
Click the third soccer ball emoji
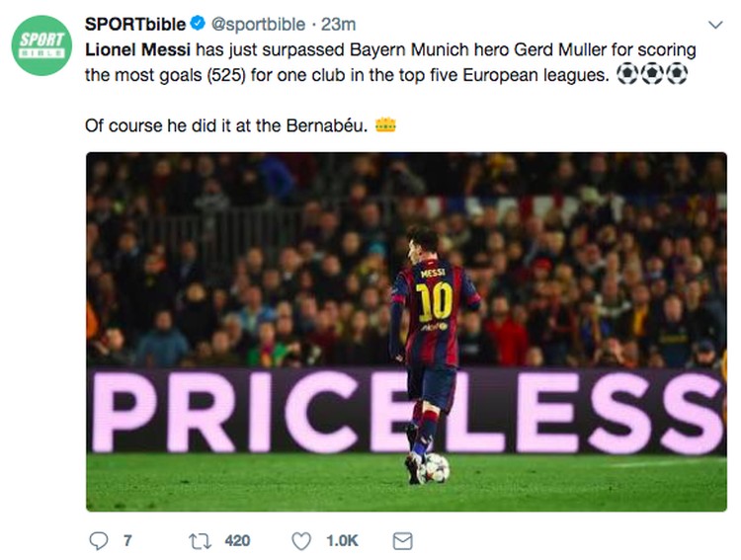pyautogui.click(x=677, y=74)
